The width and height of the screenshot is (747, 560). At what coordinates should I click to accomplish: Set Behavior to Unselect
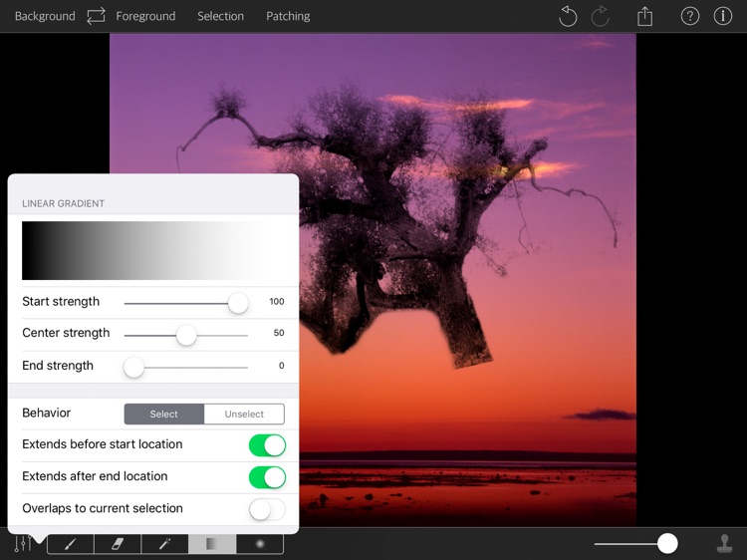(244, 414)
